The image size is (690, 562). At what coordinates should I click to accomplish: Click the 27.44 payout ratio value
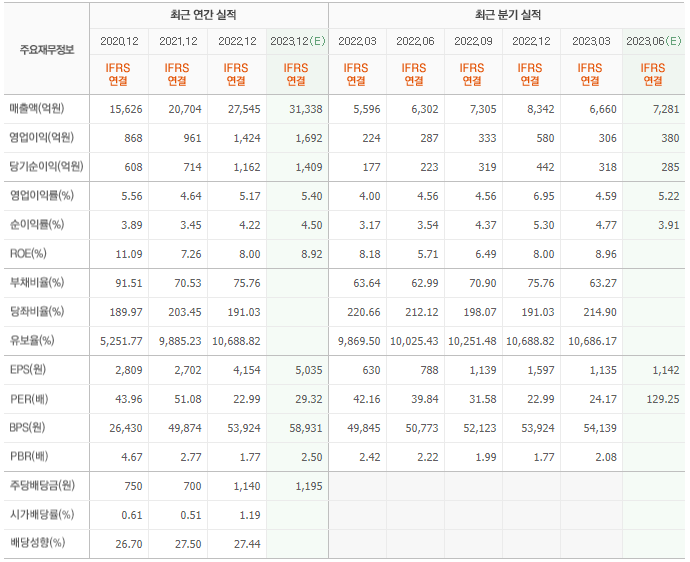247,545
